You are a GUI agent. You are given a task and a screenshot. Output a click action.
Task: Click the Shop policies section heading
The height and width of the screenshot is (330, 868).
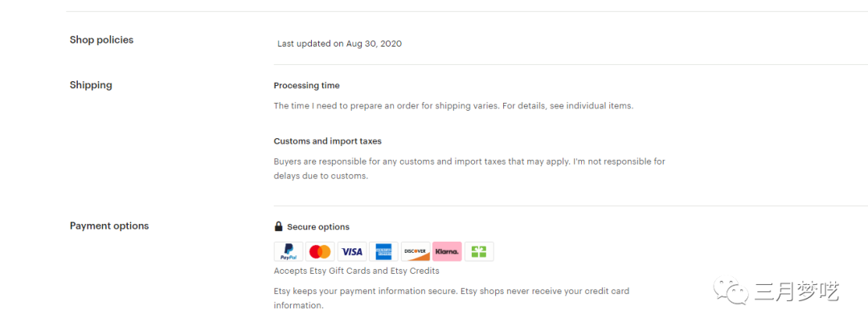coord(101,40)
